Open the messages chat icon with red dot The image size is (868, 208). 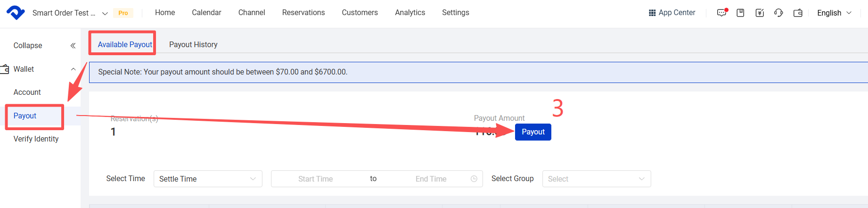721,13
